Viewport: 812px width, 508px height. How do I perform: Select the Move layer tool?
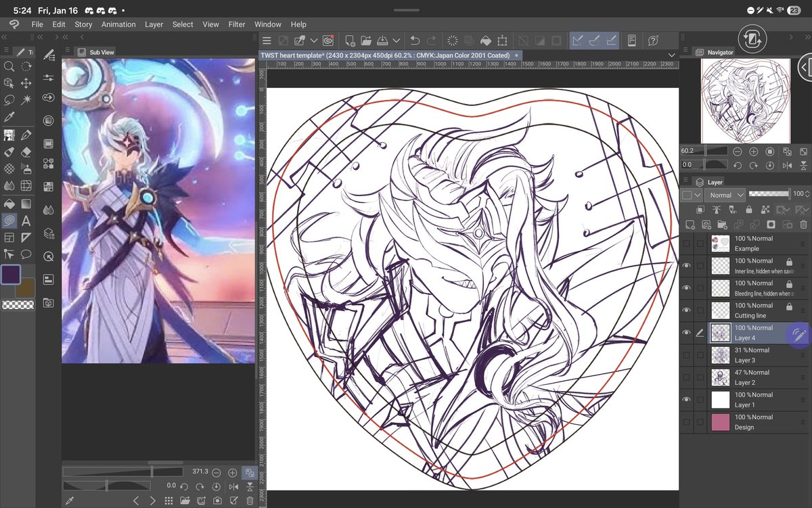(x=26, y=83)
